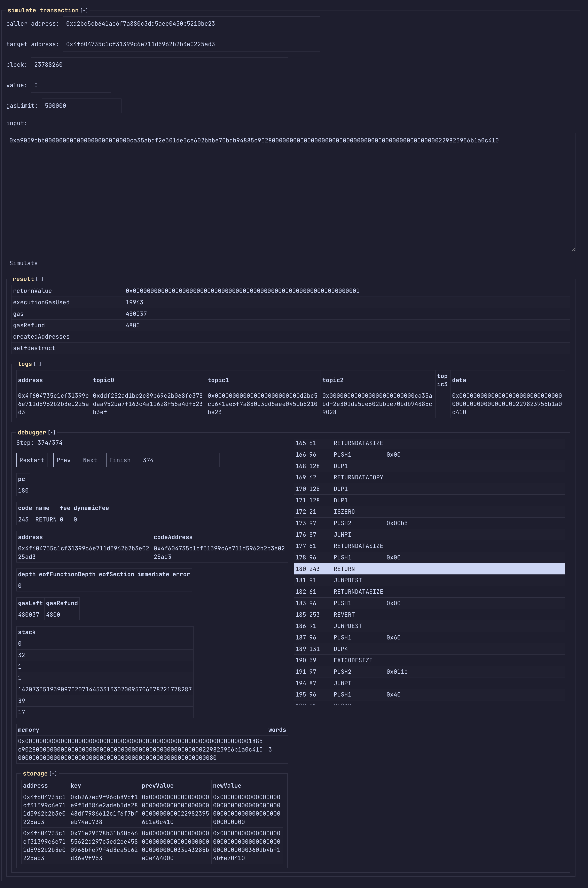Viewport: 588px width, 888px height.
Task: Focus the target address input field
Action: pos(191,44)
